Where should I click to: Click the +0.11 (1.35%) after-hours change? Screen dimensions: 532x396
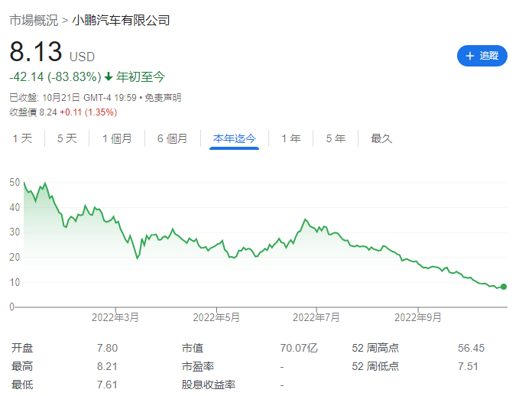coord(89,112)
